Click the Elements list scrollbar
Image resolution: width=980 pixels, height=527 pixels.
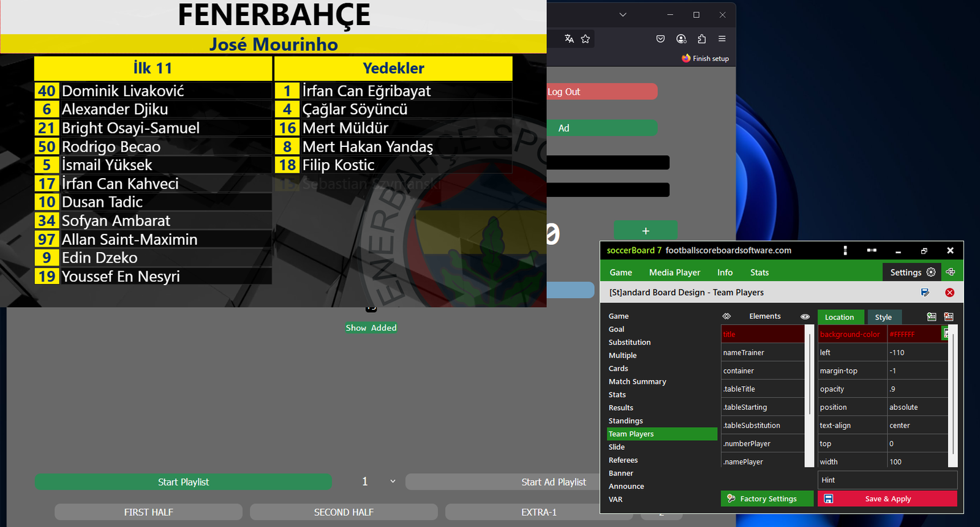click(x=810, y=397)
